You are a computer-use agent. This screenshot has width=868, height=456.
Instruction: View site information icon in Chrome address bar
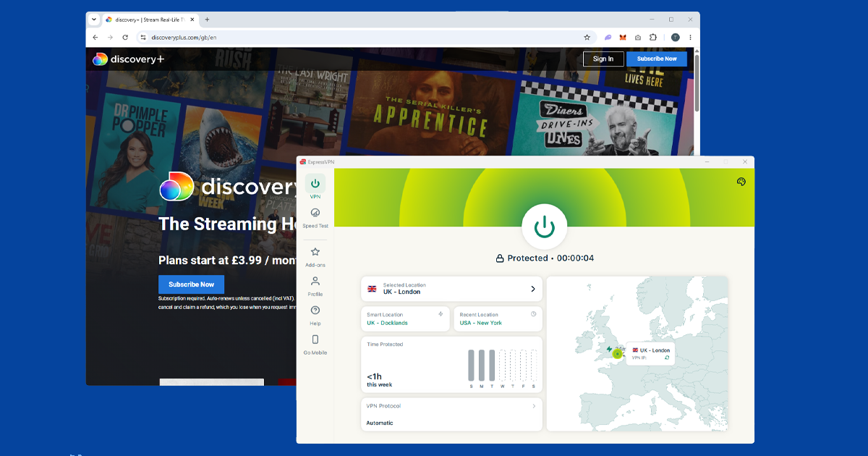pos(142,38)
